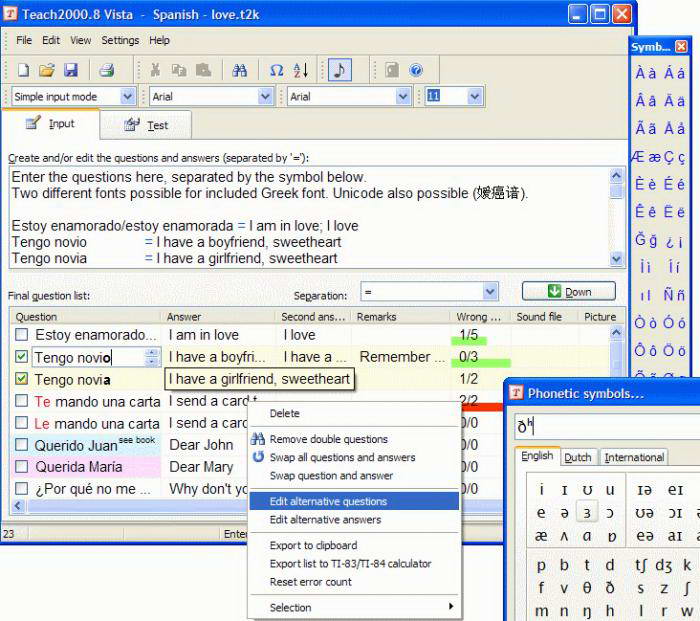Choose Reset error count
The width and height of the screenshot is (700, 621).
(354, 582)
